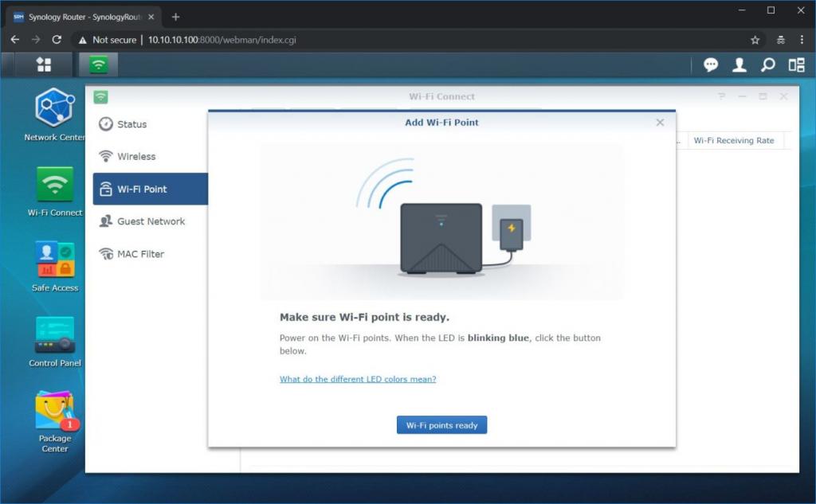Launch Safe Access from desktop
The height and width of the screenshot is (504, 816).
(54, 260)
